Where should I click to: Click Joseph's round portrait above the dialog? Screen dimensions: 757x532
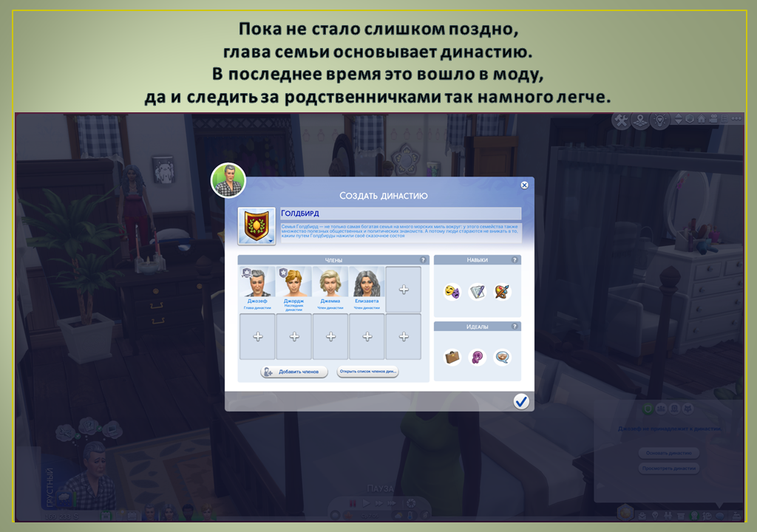[228, 180]
